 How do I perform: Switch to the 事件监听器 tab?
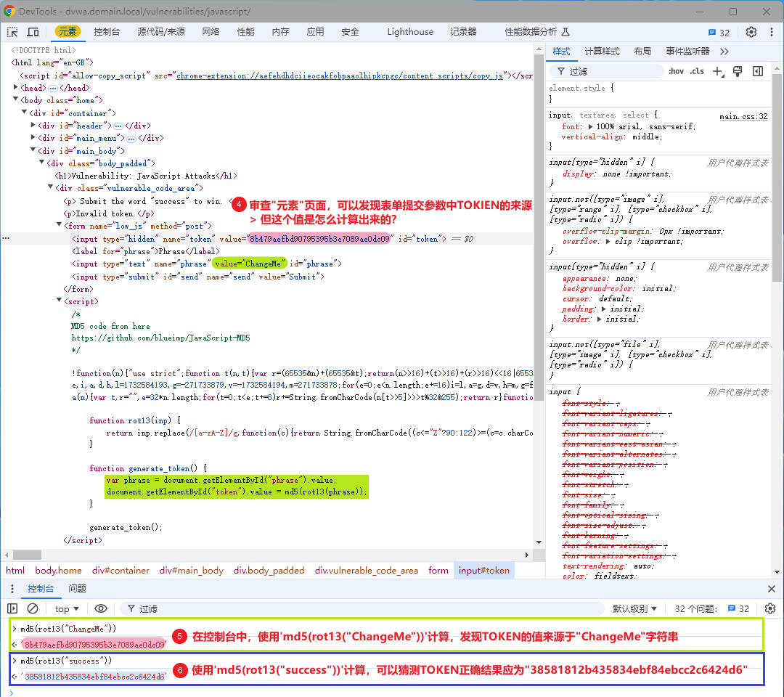pos(687,52)
